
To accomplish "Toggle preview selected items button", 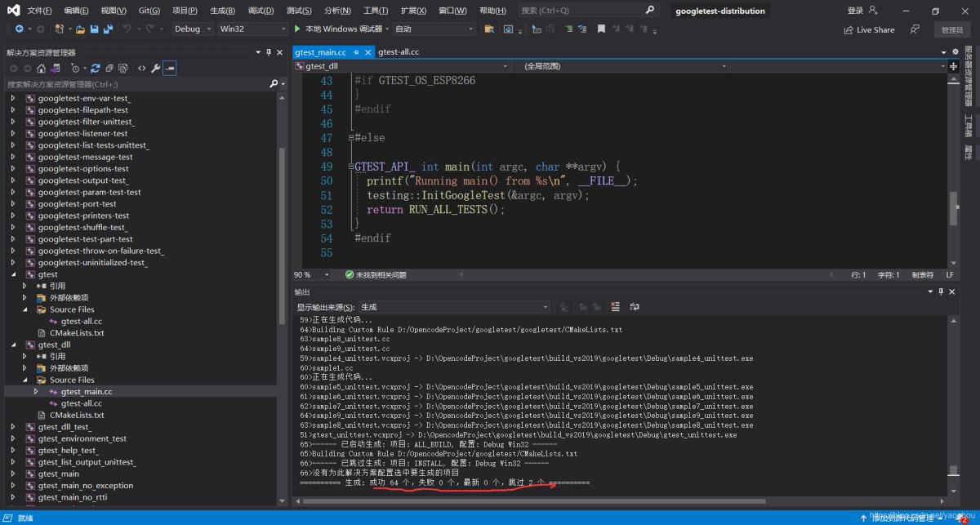I will tap(169, 69).
